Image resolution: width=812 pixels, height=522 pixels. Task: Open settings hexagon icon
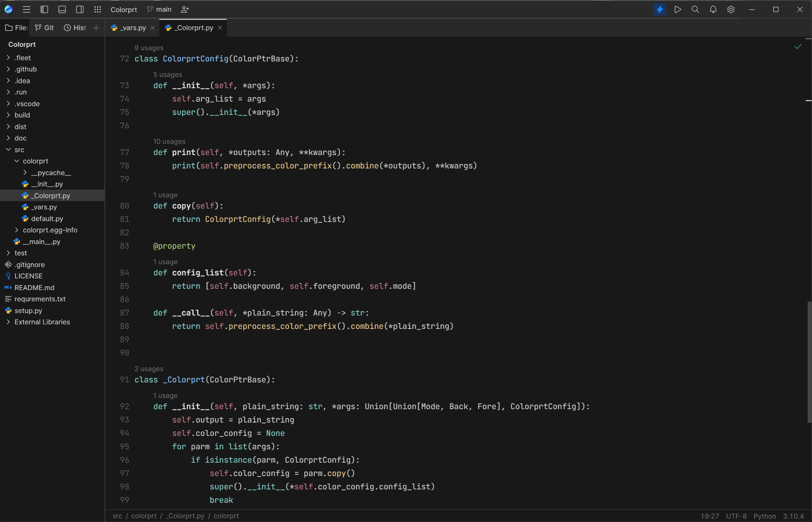[x=731, y=9]
